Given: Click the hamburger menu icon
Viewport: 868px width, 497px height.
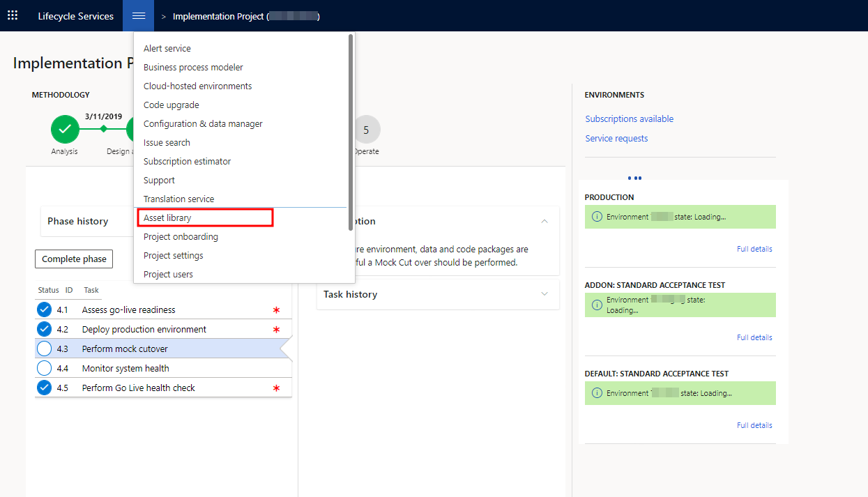Looking at the screenshot, I should click(x=138, y=15).
